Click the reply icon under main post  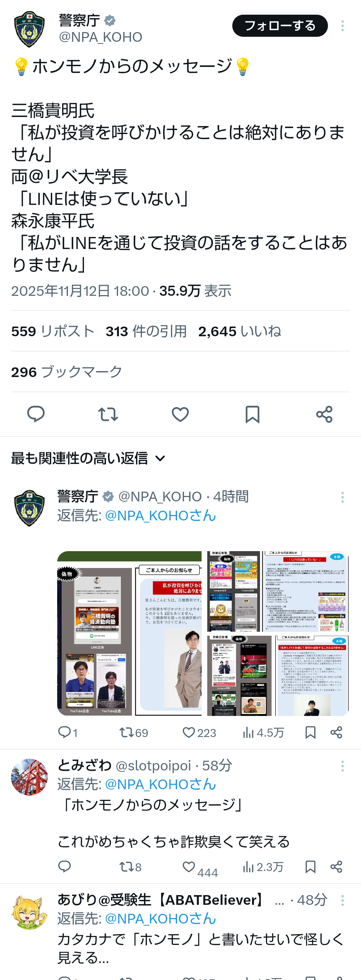coord(36,414)
